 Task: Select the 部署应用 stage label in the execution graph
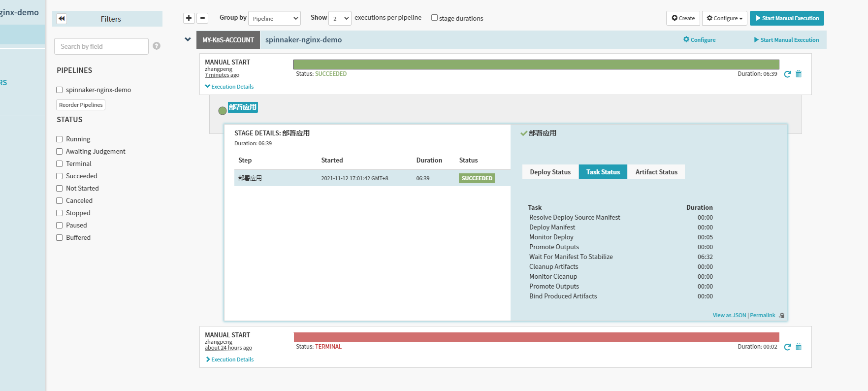click(243, 107)
